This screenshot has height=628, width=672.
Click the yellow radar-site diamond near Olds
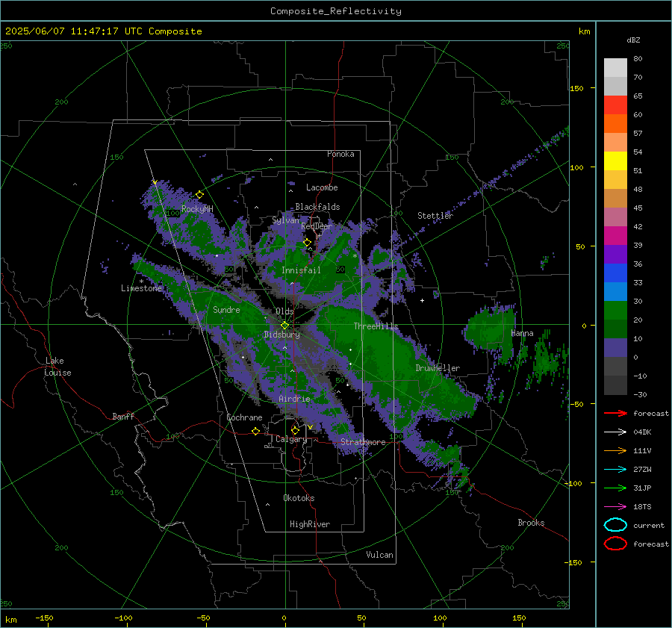[x=284, y=326]
